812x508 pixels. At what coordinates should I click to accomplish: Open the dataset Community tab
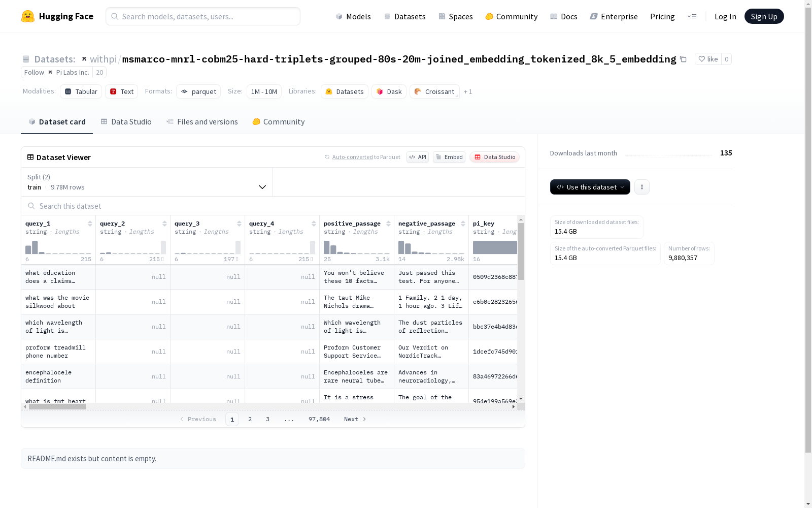(279, 122)
